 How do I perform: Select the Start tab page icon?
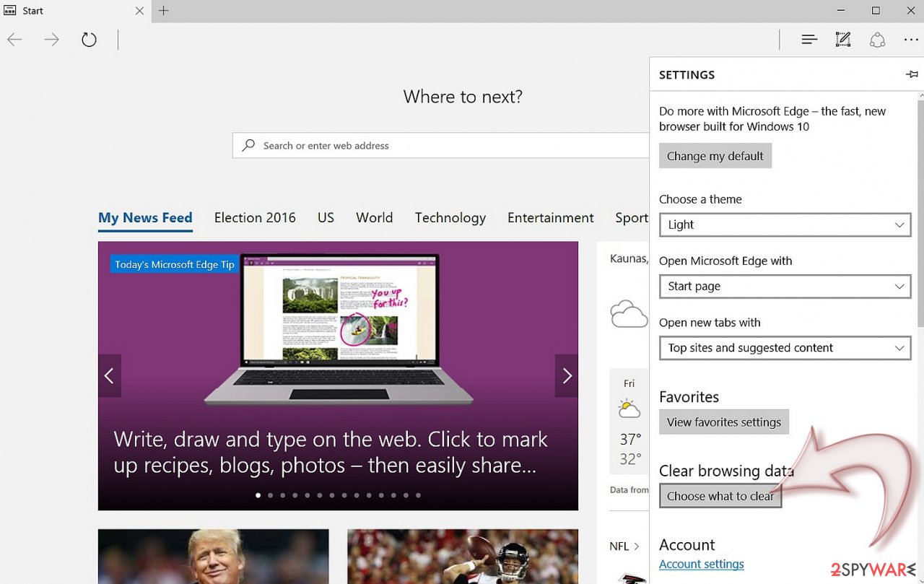[10, 11]
